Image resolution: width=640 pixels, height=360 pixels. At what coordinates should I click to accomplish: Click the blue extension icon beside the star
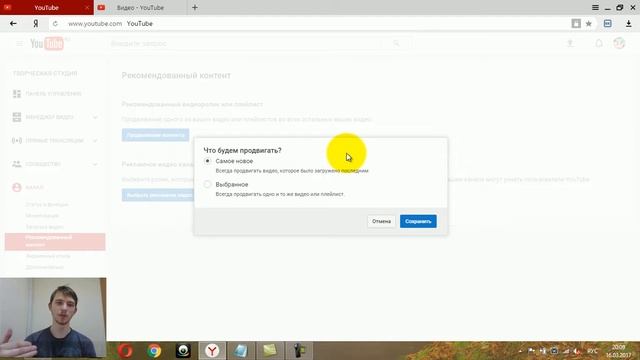coord(607,24)
